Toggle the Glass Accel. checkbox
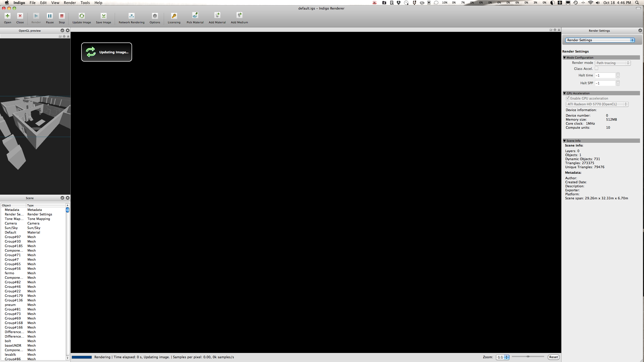This screenshot has width=644, height=362. (x=596, y=68)
